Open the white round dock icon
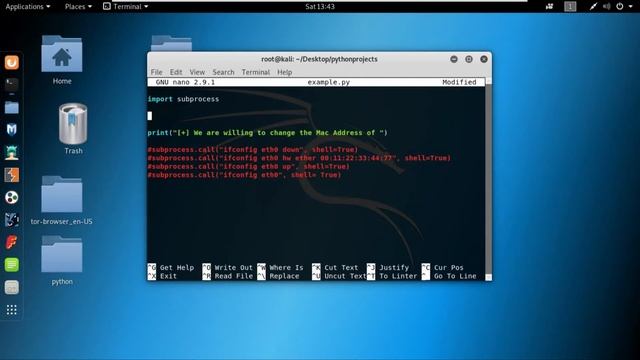Screen dimensions: 640x360 click(x=12, y=198)
